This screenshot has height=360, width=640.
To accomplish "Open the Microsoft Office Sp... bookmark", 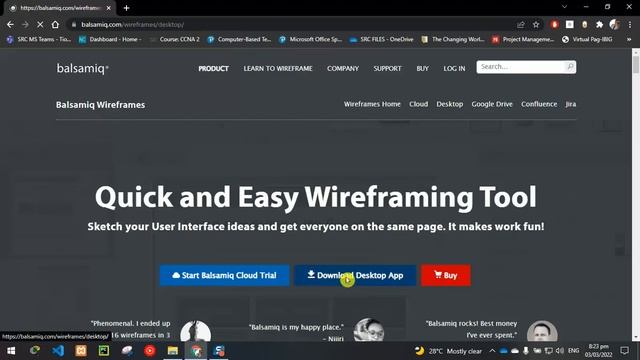I will (x=311, y=39).
